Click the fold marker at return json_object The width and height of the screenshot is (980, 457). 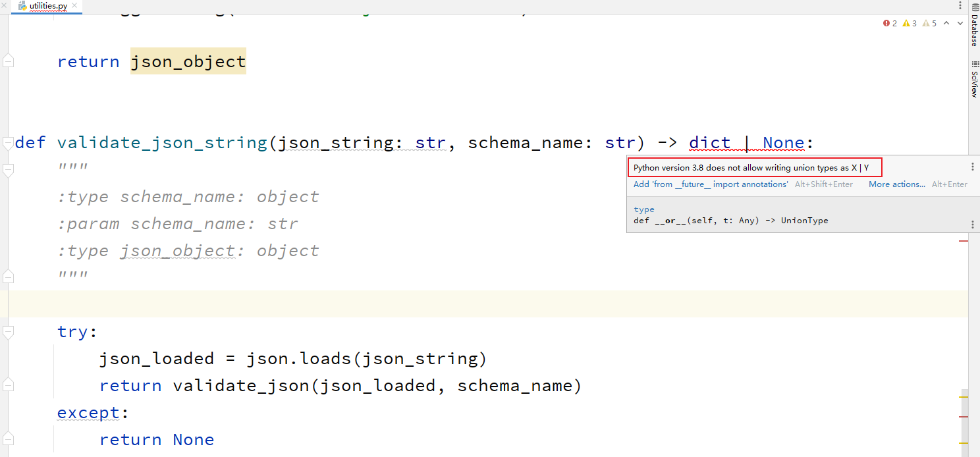coord(8,61)
